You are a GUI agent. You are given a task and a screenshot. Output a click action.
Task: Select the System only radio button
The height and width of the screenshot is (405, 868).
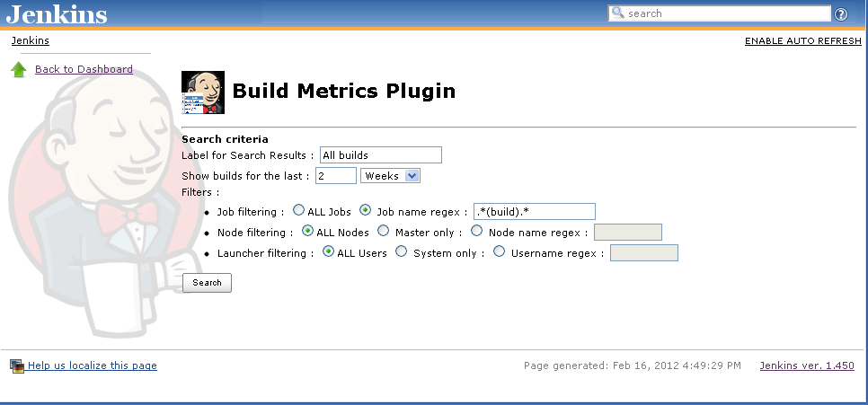[x=402, y=251]
